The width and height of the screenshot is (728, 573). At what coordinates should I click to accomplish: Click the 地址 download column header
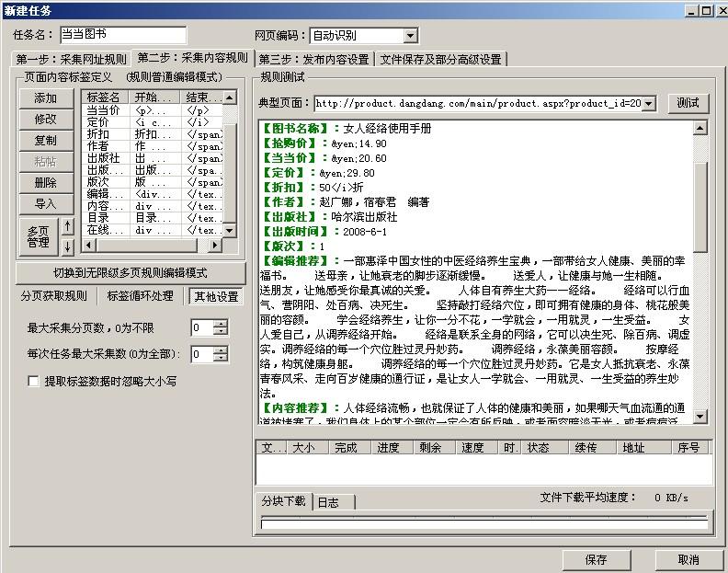643,447
